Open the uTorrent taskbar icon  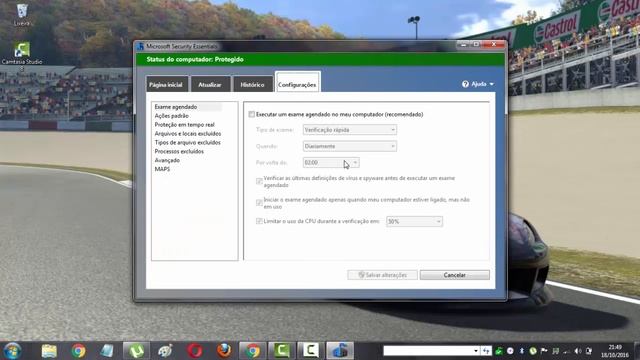point(136,351)
